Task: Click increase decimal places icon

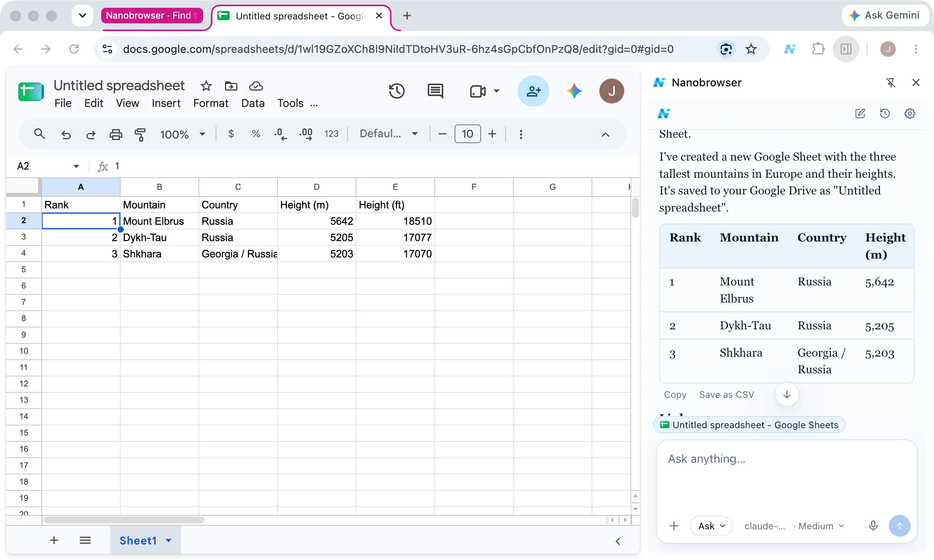Action: [306, 134]
